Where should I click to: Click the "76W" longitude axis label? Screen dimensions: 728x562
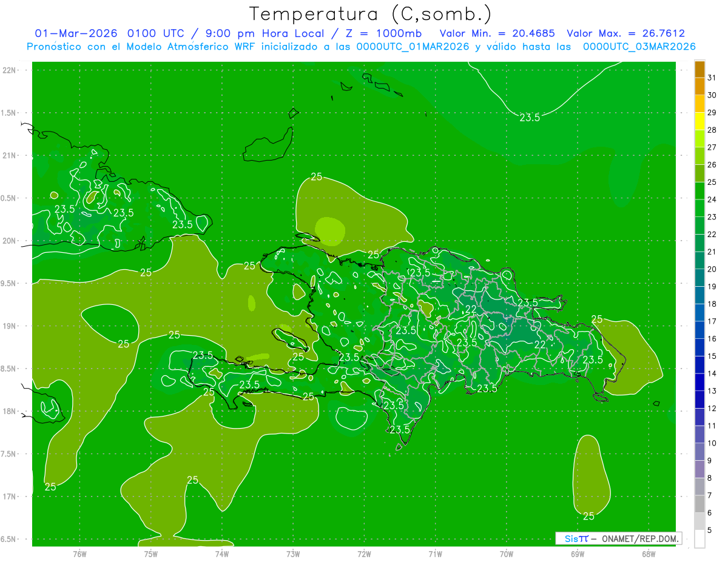coord(79,554)
